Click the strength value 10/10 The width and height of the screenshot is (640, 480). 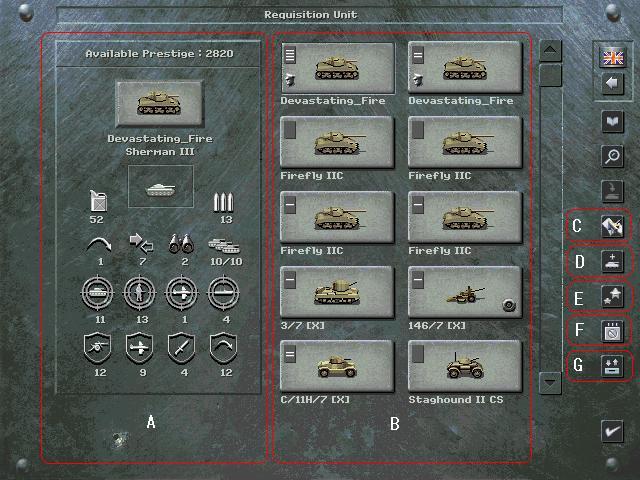226,261
